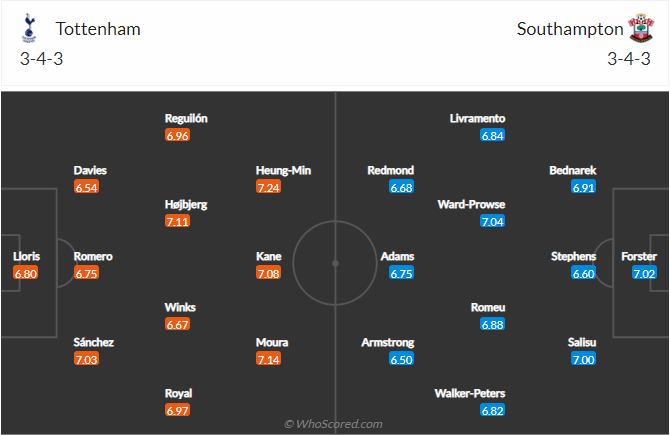Select Kane's 7.08 rating badge
670x435 pixels.
(x=268, y=273)
